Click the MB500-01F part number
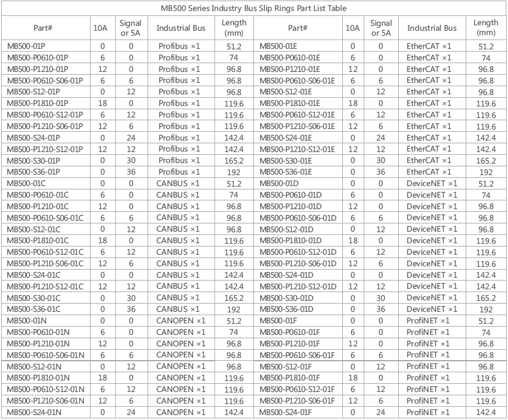The width and height of the screenshot is (508, 420). 278,321
